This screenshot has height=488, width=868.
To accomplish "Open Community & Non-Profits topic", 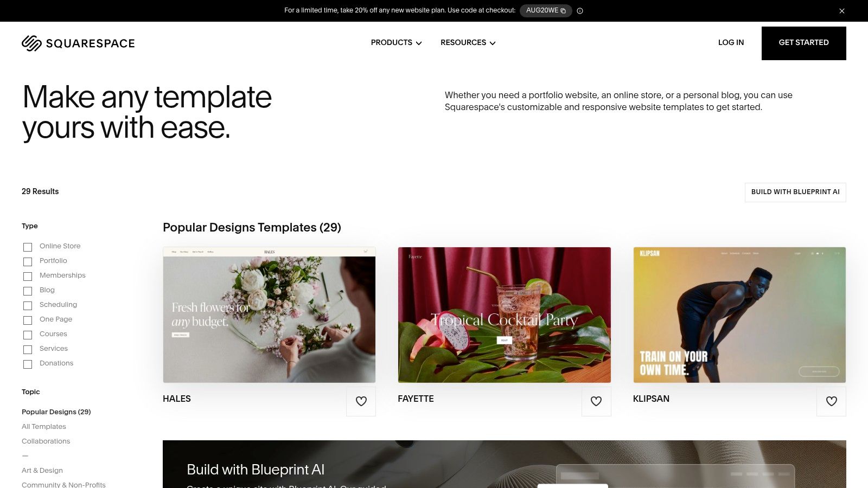I will click(x=63, y=485).
